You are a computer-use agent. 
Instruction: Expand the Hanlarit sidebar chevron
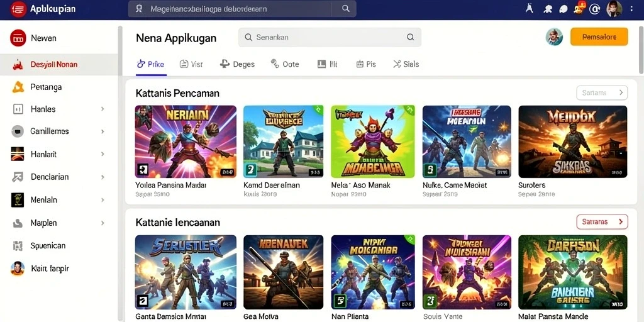[103, 155]
